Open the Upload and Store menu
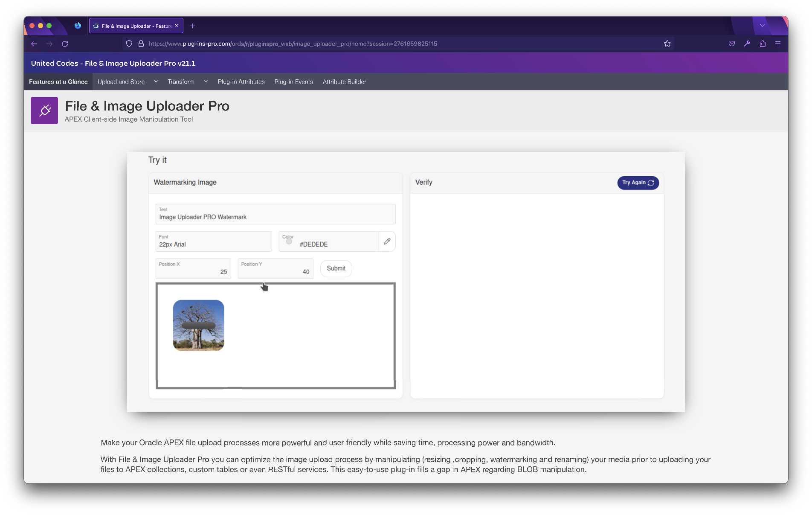The height and width of the screenshot is (515, 812). coord(121,81)
